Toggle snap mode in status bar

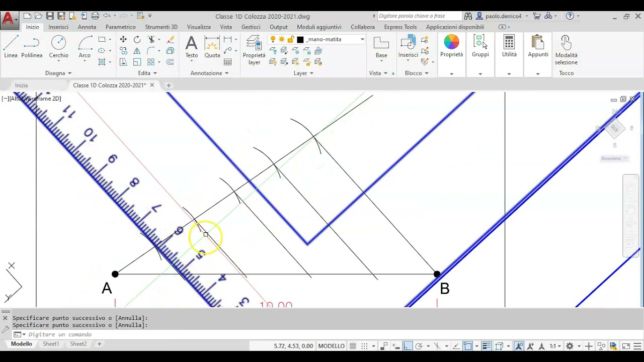tap(365, 346)
